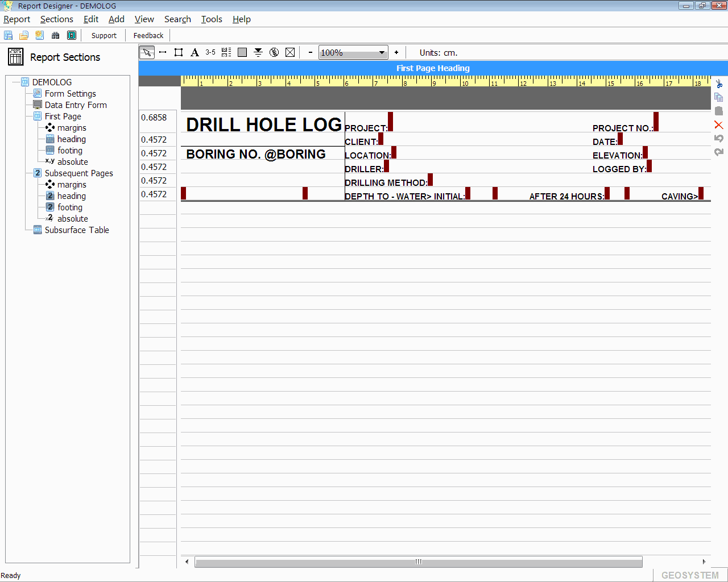Click the dotted grid pattern tool

click(242, 52)
